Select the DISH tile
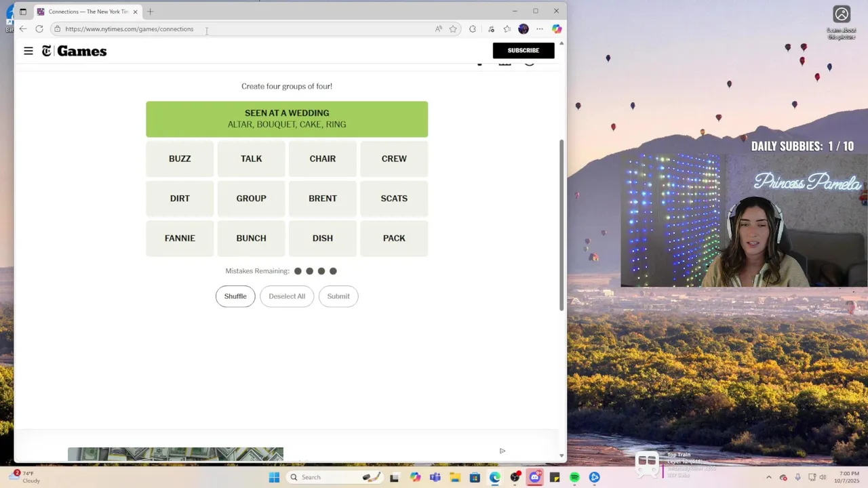 click(323, 239)
